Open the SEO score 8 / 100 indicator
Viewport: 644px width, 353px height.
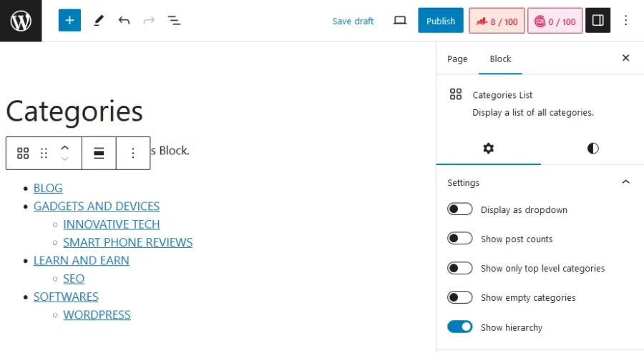[x=497, y=21]
